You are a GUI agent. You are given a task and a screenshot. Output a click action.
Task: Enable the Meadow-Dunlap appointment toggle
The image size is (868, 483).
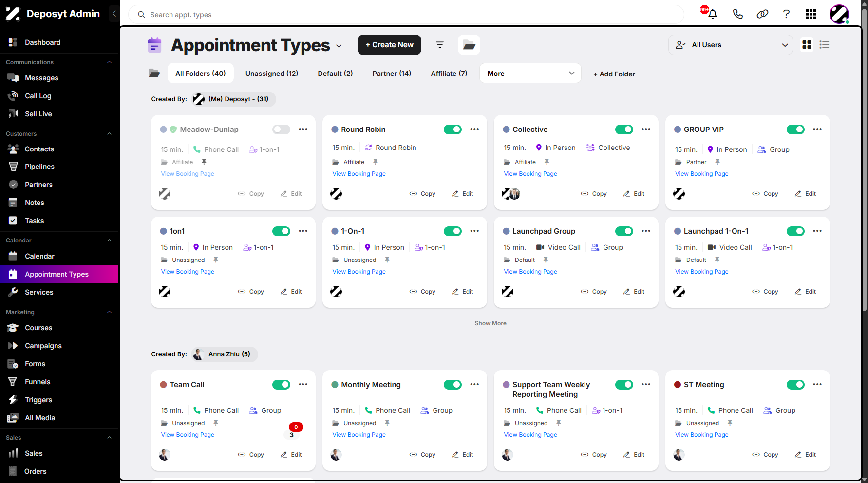pos(281,130)
